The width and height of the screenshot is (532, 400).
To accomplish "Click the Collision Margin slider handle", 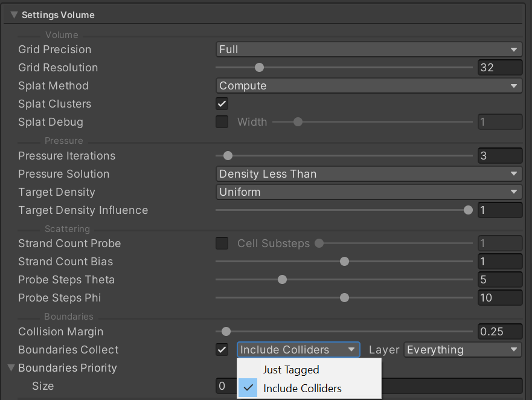I will pos(226,332).
